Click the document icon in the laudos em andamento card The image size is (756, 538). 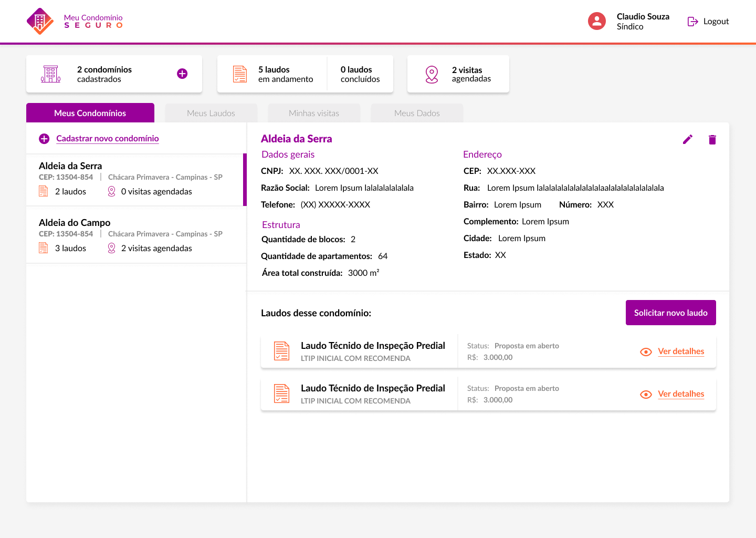(240, 74)
